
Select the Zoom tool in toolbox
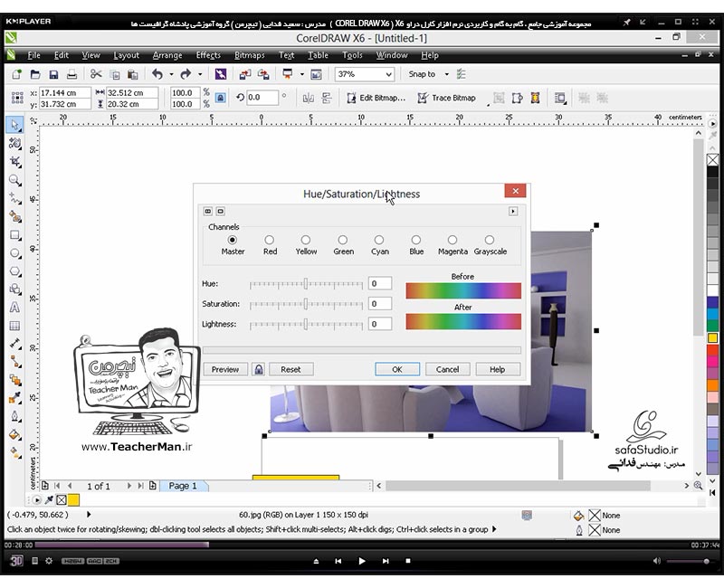click(x=14, y=180)
